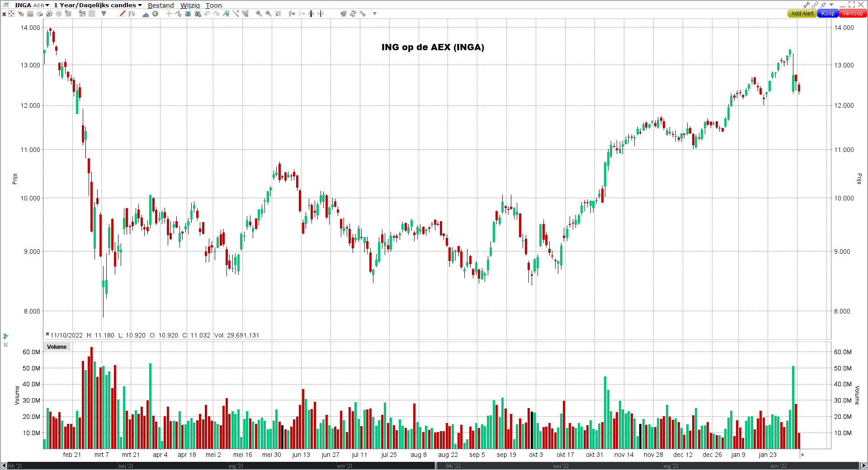Click the red pencil edit icon
The image size is (868, 470).
[122, 14]
